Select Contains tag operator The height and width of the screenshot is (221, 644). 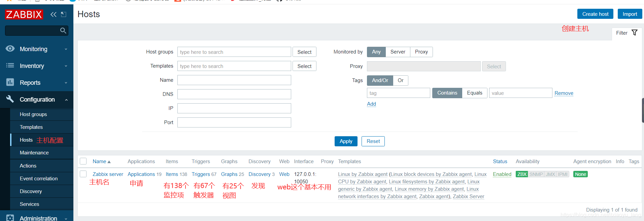click(x=447, y=93)
